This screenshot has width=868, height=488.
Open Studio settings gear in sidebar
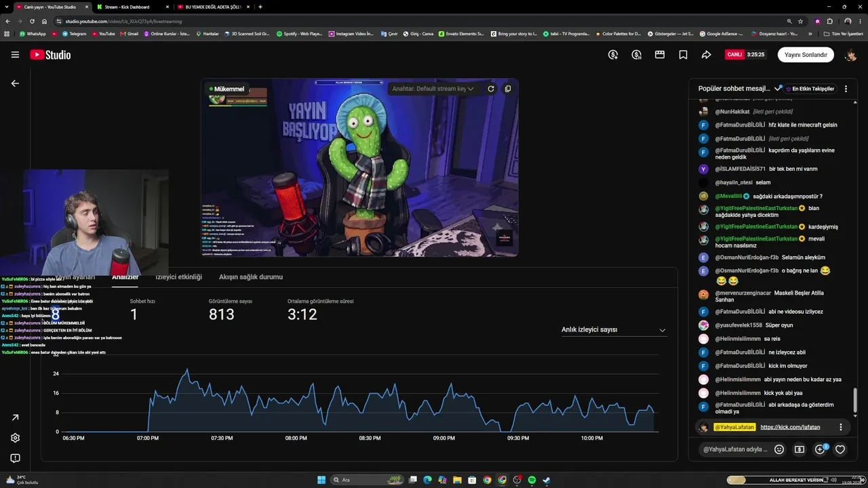click(15, 438)
